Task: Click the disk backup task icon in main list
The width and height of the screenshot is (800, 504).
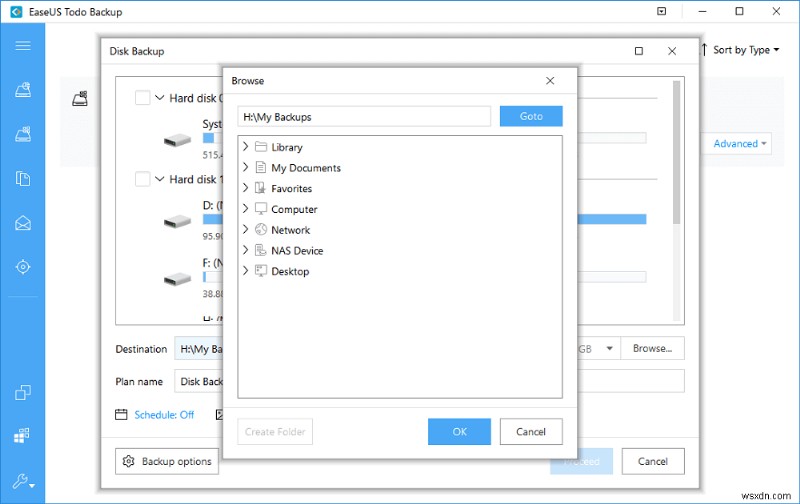Action: click(80, 98)
